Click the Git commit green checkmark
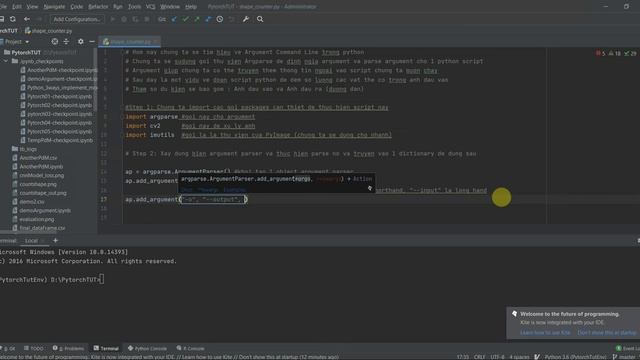This screenshot has height=360, width=640. point(186,19)
